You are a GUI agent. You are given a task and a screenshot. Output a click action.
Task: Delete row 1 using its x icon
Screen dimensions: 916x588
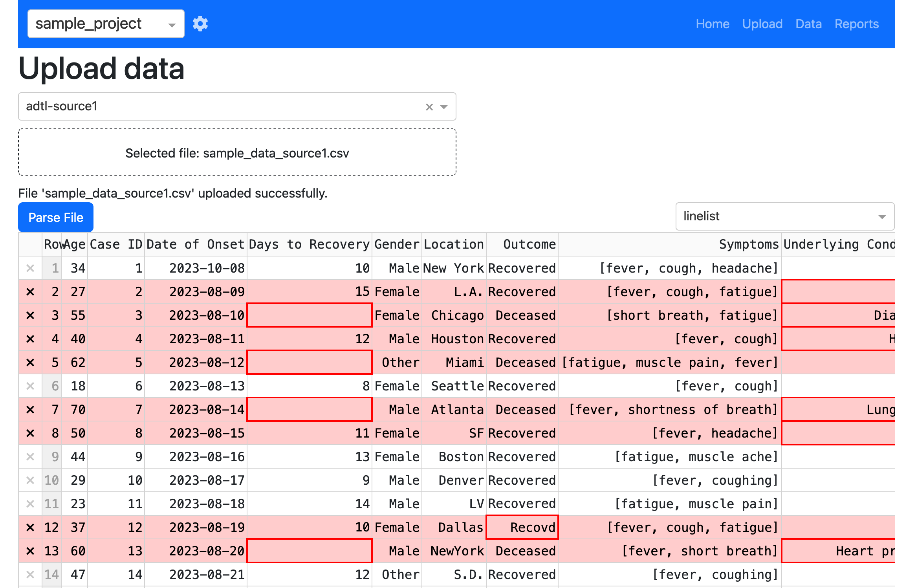(30, 268)
